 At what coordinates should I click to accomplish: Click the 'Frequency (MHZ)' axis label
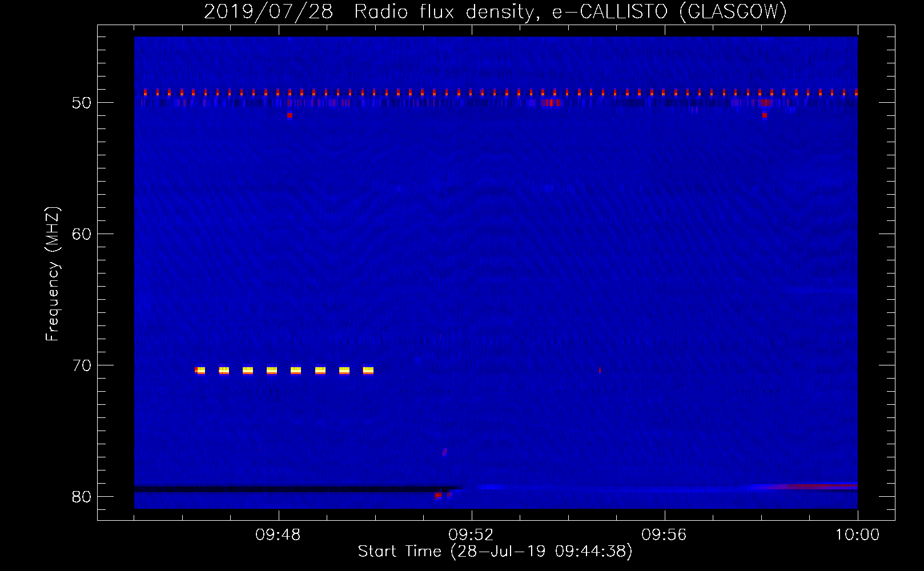coord(53,274)
